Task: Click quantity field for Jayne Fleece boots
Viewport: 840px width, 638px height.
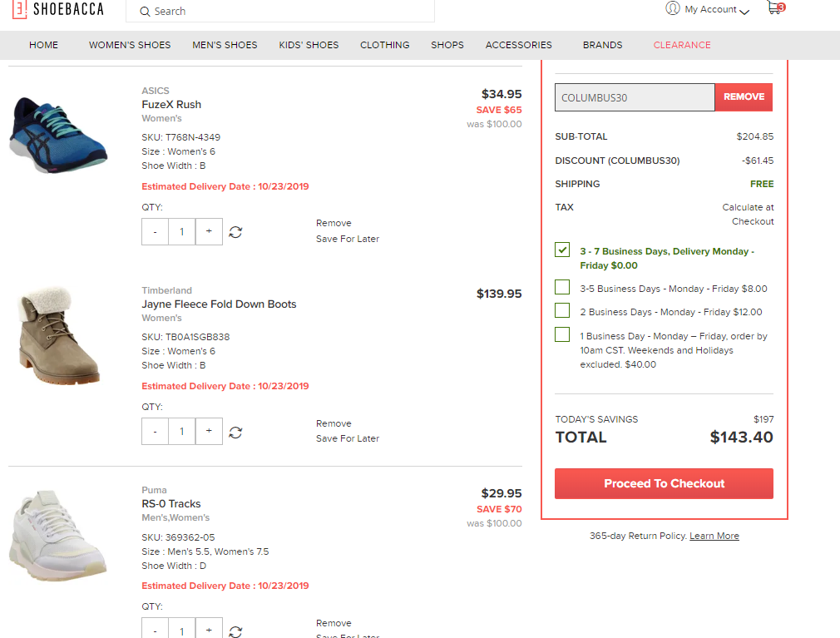Action: coord(182,431)
